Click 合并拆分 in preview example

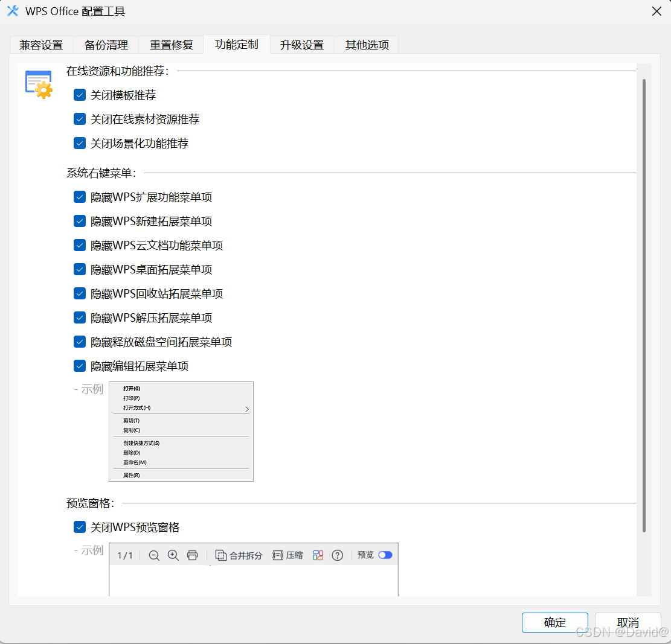point(239,555)
